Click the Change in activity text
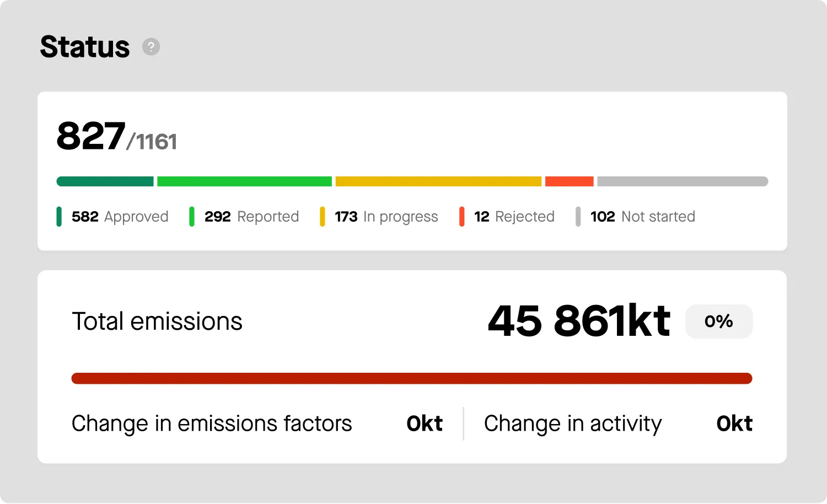827x504 pixels. pos(573,423)
